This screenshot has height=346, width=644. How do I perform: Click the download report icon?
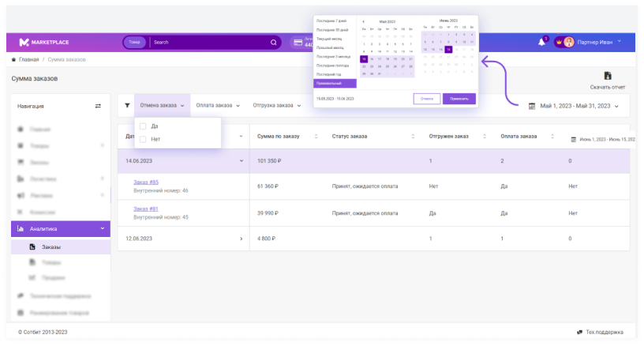click(x=607, y=76)
